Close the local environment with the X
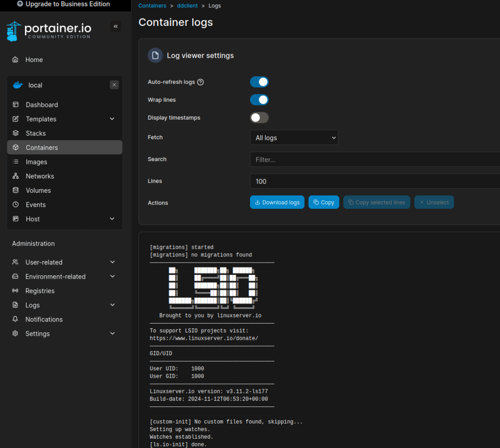The height and width of the screenshot is (448, 500). 114,85
